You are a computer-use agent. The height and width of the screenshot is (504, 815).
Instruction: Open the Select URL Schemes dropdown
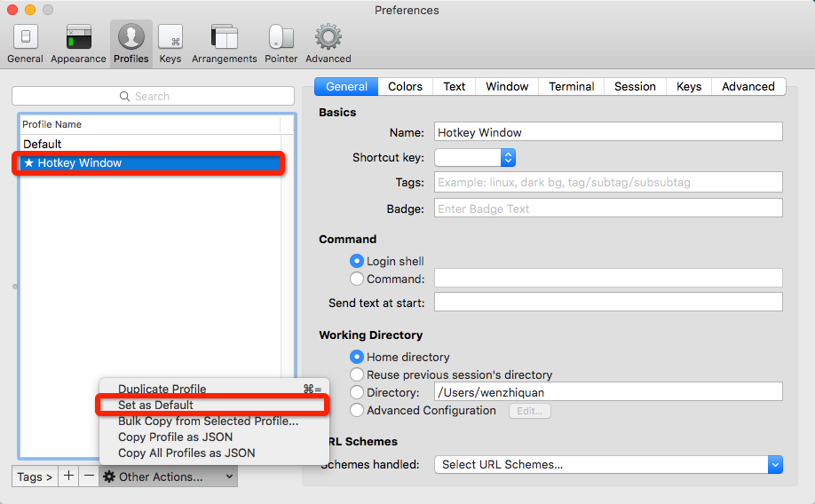coord(608,464)
